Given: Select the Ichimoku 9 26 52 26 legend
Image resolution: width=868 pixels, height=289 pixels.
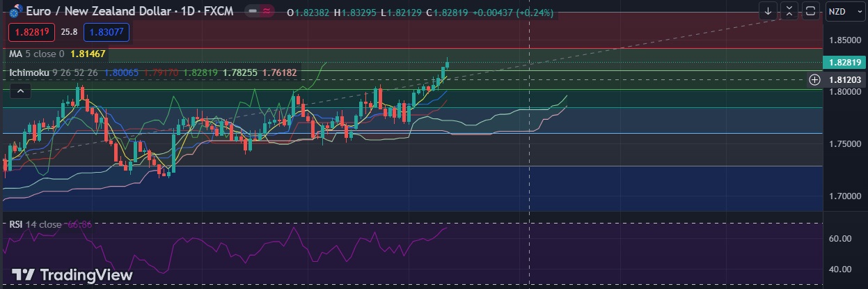Looking at the screenshot, I should 54,72.
